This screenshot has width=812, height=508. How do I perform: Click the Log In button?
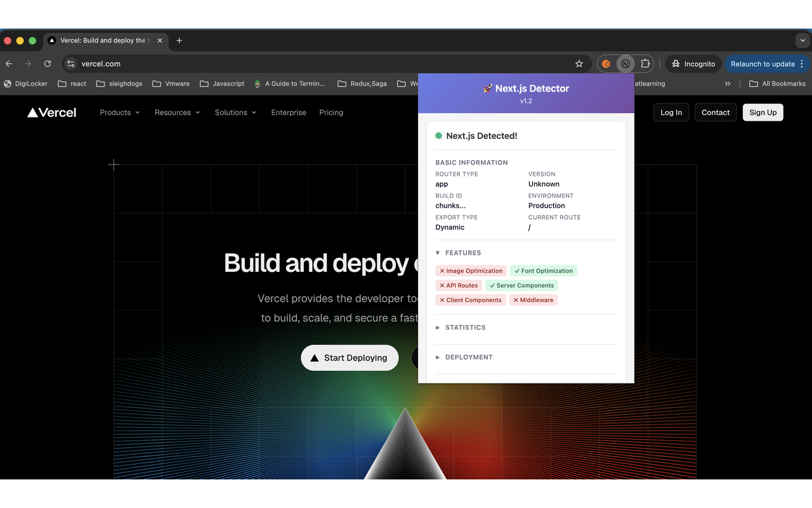tap(671, 112)
